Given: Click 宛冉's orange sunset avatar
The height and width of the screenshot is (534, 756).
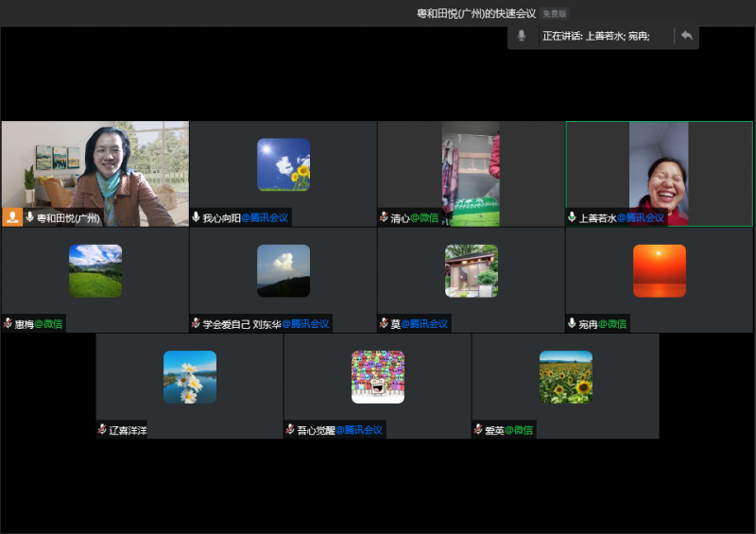Looking at the screenshot, I should click(659, 270).
